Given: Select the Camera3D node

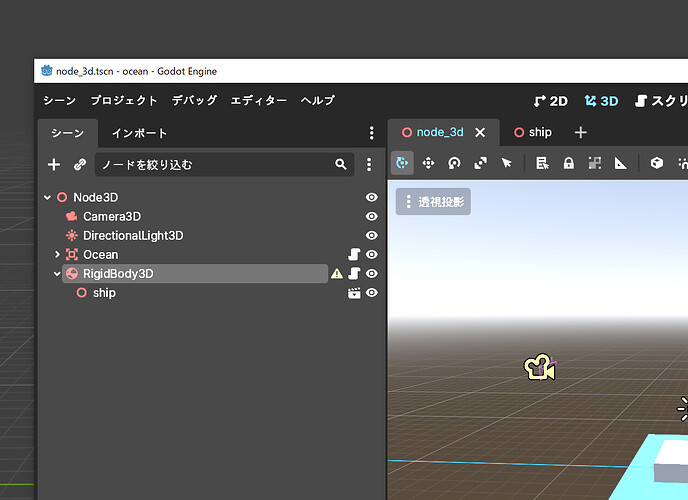Looking at the screenshot, I should pos(112,217).
